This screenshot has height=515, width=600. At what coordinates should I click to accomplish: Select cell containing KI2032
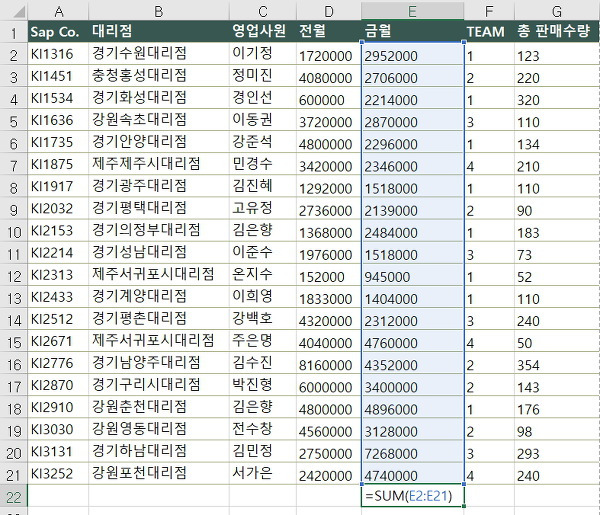tap(58, 209)
